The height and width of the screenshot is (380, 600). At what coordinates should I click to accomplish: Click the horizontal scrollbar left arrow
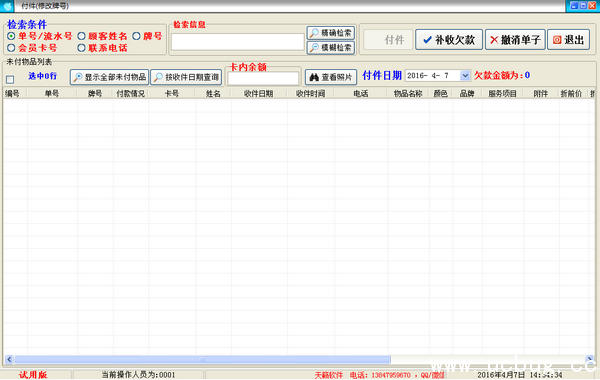(x=9, y=359)
